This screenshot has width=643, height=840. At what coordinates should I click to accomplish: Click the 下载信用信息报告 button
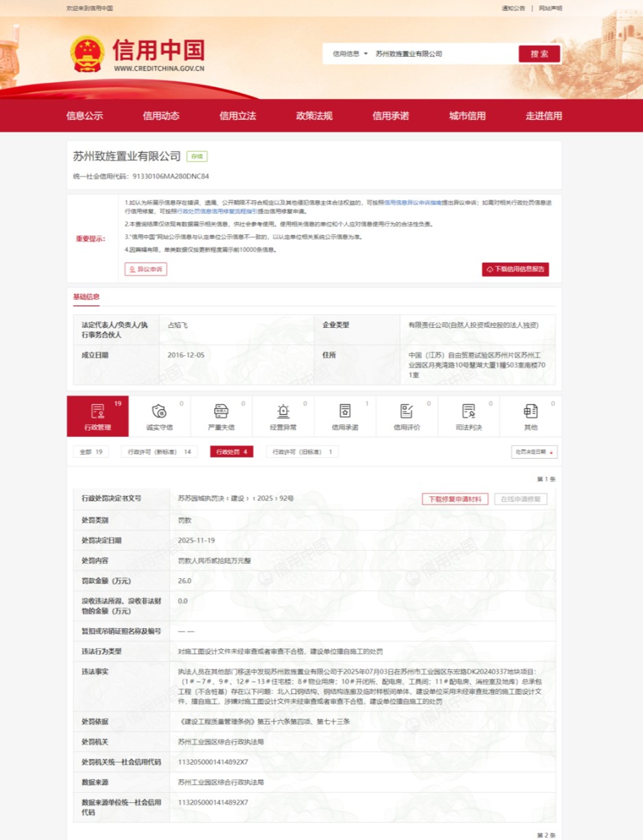tap(515, 269)
